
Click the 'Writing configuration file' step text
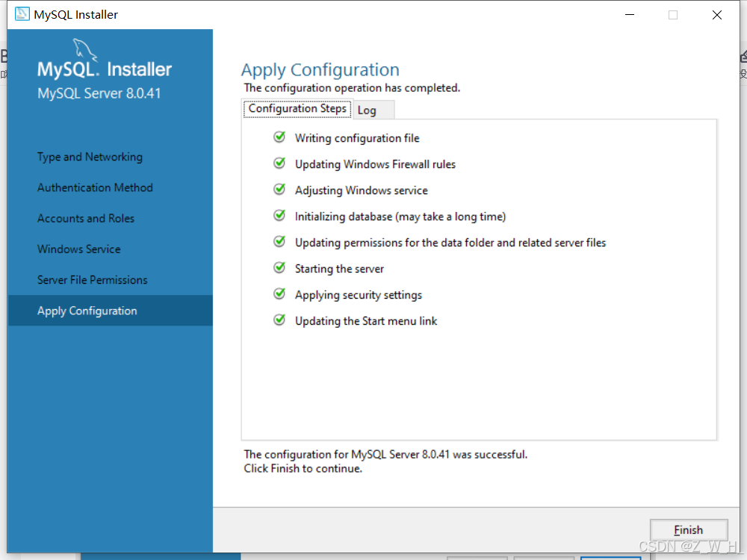[x=357, y=138]
